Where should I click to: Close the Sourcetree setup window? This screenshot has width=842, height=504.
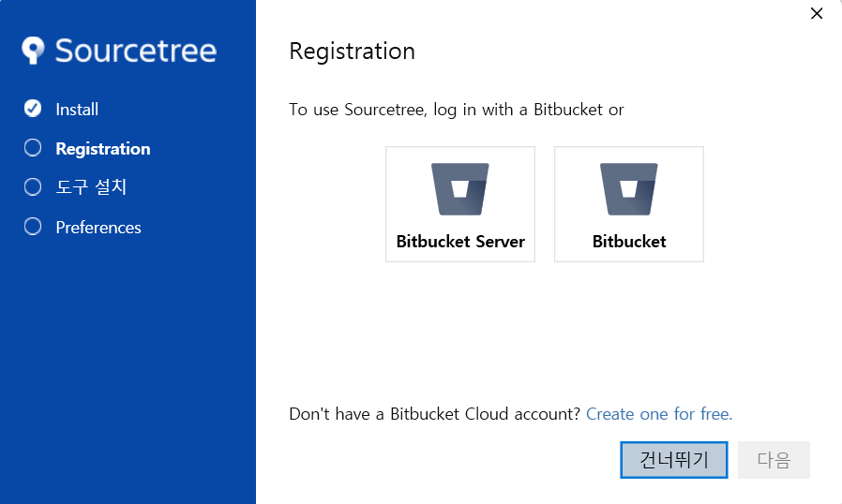coord(817,13)
